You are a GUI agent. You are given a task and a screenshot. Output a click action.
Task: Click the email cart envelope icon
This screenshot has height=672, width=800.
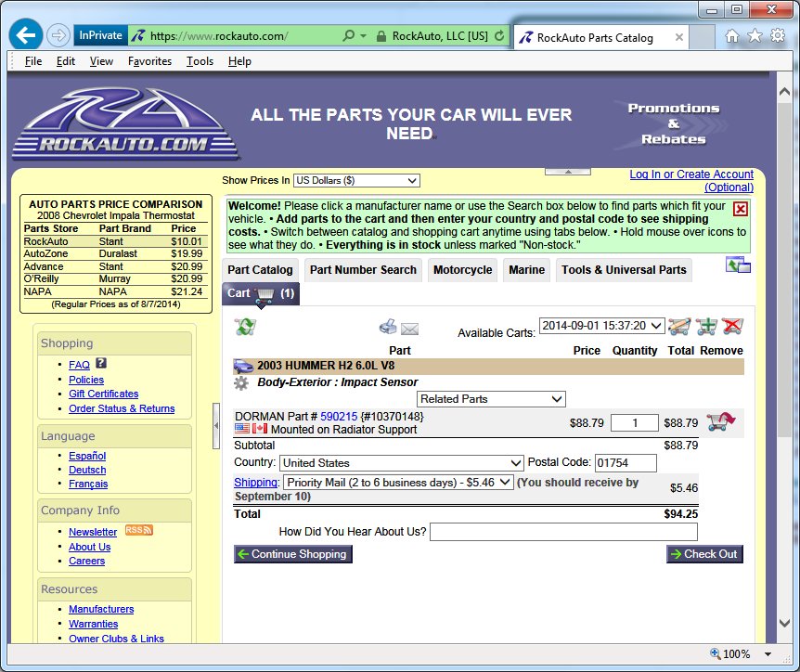pyautogui.click(x=409, y=330)
